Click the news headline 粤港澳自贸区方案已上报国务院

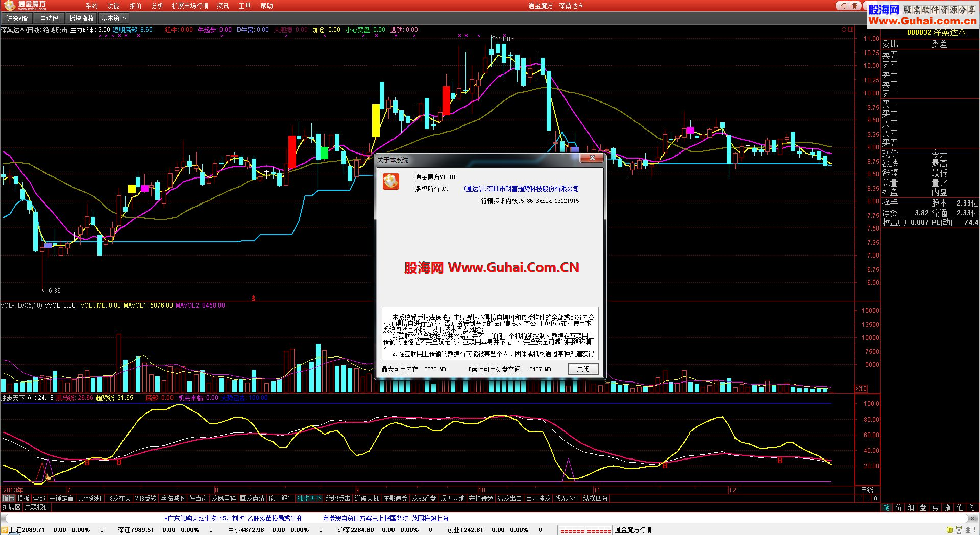tap(366, 518)
